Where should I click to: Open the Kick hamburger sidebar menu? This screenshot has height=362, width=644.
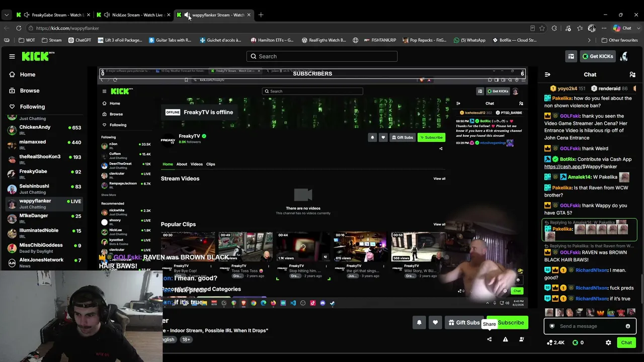12,56
